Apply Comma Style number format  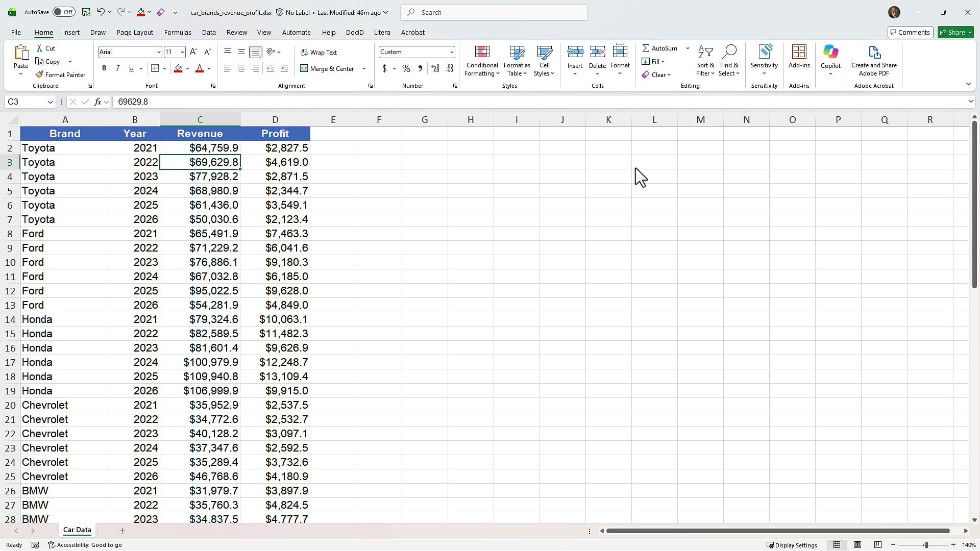pyautogui.click(x=420, y=68)
